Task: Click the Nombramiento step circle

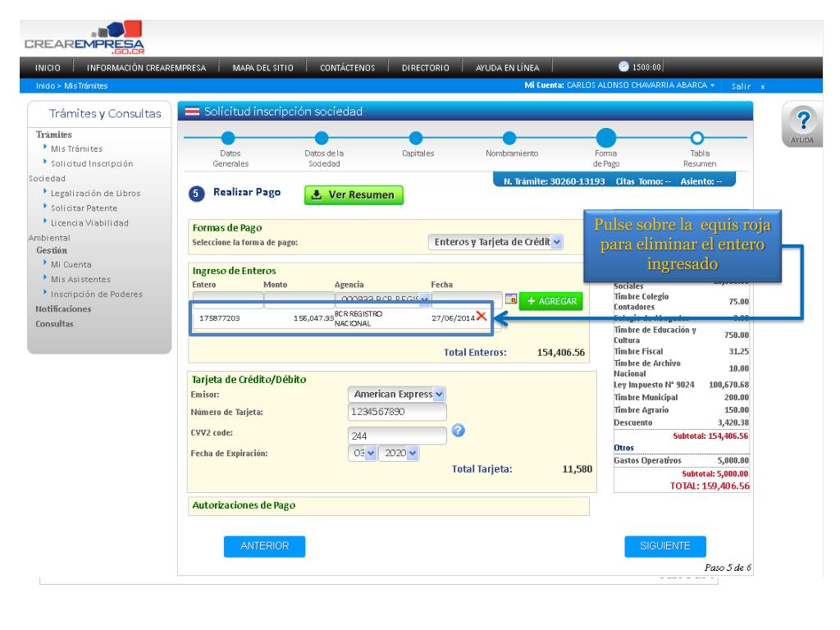Action: click(x=509, y=138)
